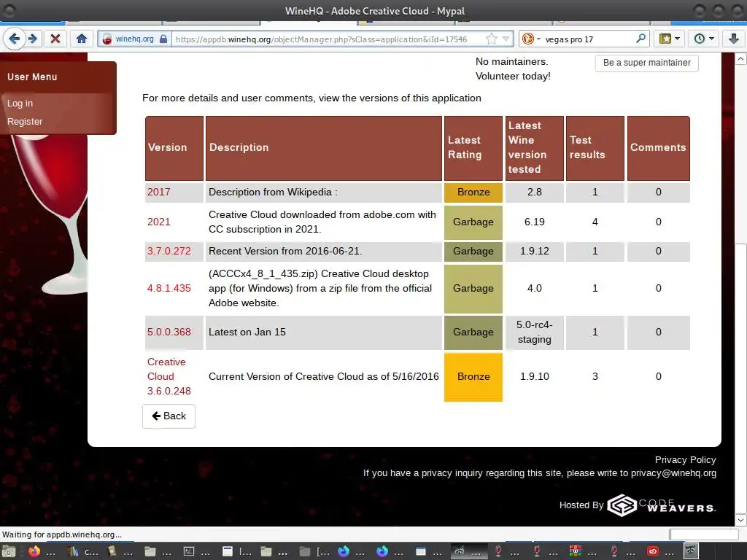The height and width of the screenshot is (560, 747).
Task: Open the terminal icon in the taskbar
Action: (x=189, y=551)
